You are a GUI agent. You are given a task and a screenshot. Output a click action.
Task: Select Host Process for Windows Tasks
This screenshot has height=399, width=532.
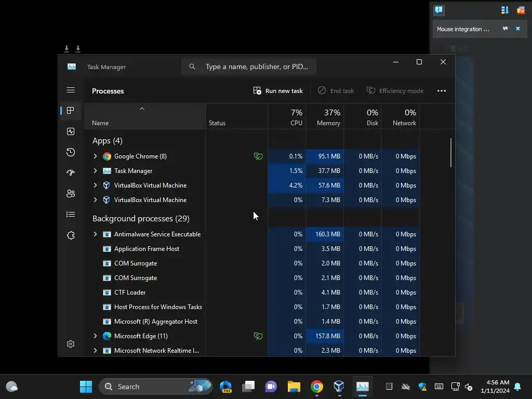point(252,307)
